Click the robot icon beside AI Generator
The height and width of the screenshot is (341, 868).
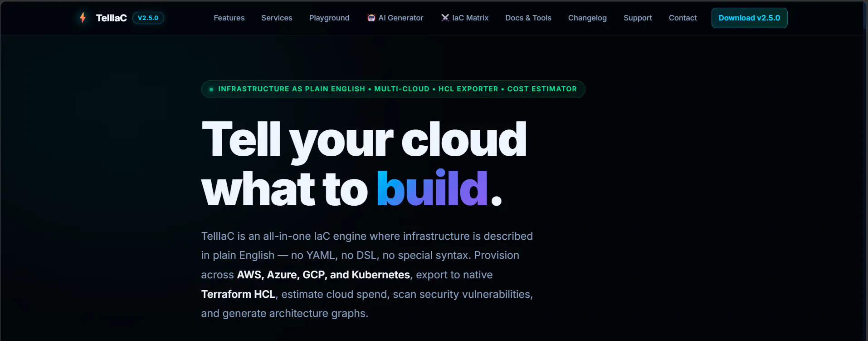pos(371,18)
